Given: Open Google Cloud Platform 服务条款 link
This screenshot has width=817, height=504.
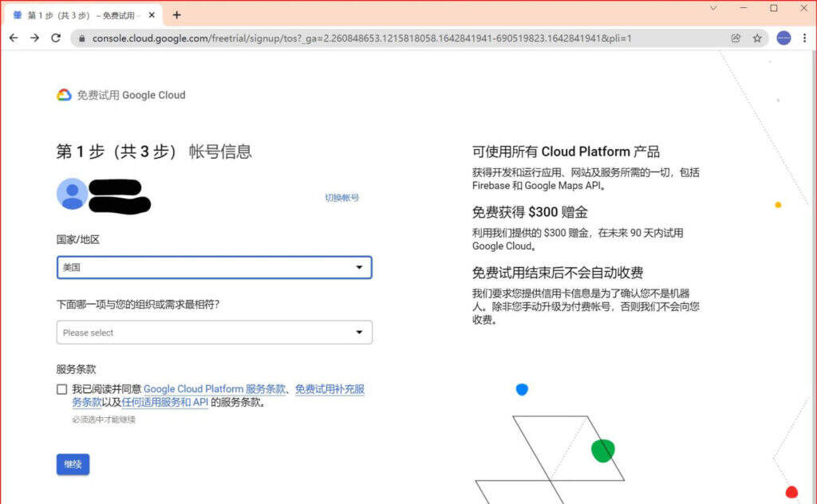Looking at the screenshot, I should [214, 389].
